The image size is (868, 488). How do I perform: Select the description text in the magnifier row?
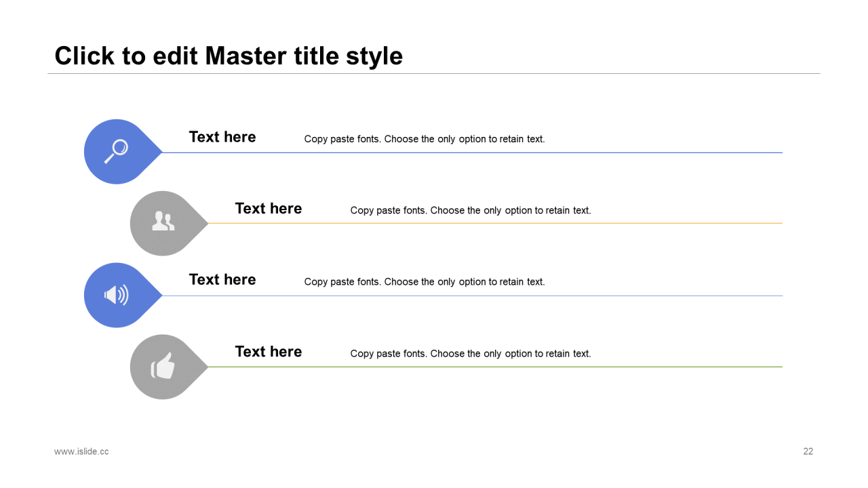pyautogui.click(x=425, y=139)
